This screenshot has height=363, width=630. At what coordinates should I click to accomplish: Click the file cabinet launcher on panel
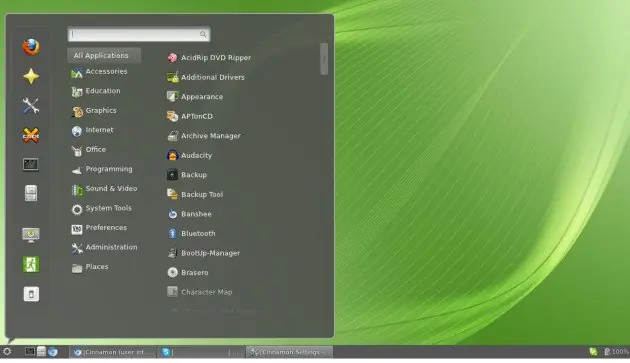coord(41,352)
